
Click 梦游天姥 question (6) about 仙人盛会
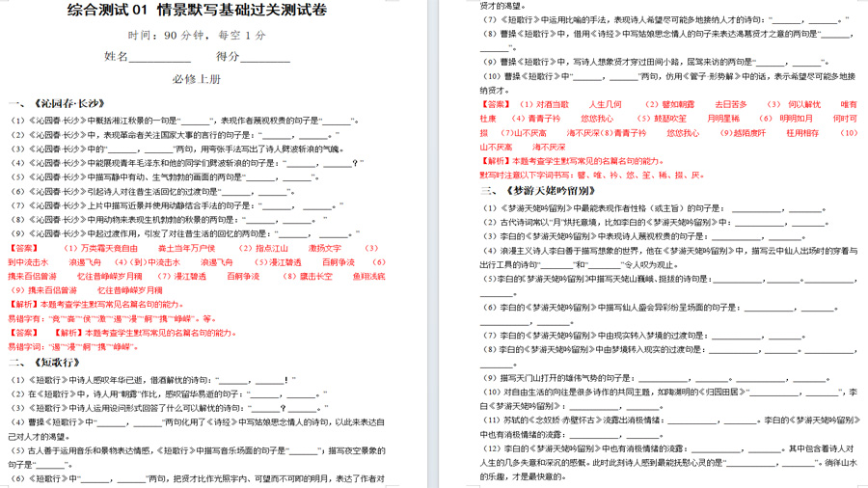pyautogui.click(x=659, y=314)
